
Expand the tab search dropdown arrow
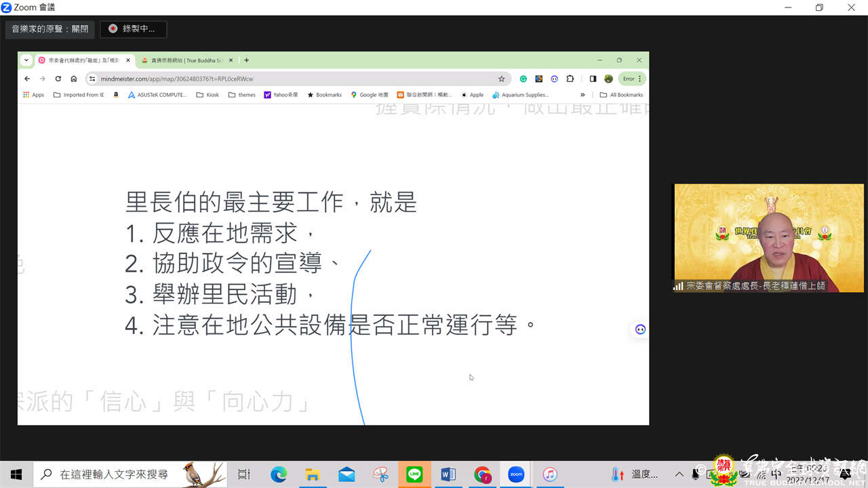pyautogui.click(x=26, y=60)
